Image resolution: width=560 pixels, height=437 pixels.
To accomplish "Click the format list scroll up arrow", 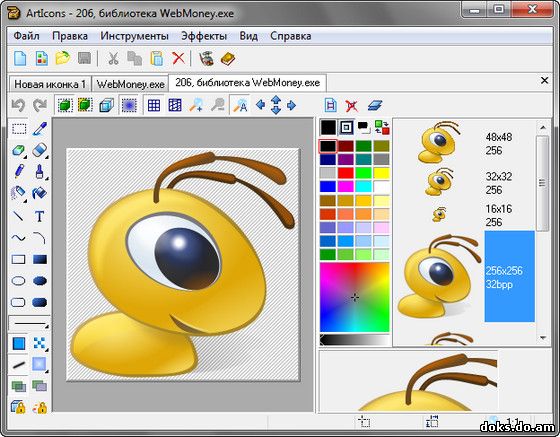I will [543, 127].
